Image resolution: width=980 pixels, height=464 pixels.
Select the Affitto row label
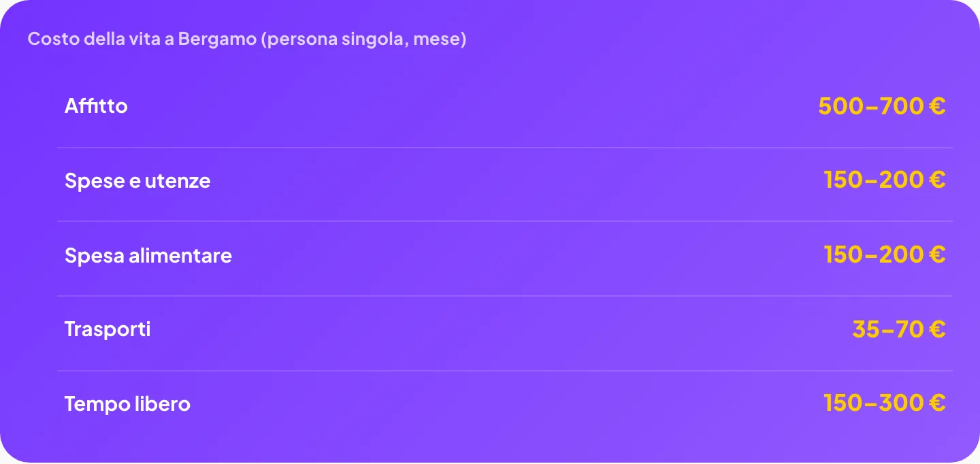coord(96,106)
